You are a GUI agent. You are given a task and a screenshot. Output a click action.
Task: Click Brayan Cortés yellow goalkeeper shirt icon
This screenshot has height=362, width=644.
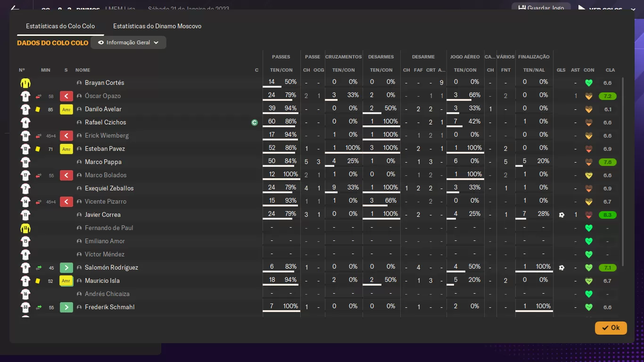click(x=25, y=83)
